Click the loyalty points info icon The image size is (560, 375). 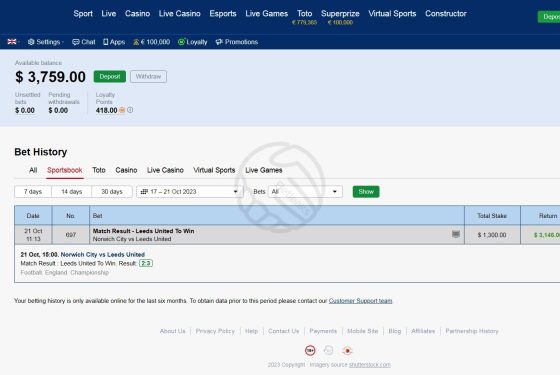130,110
